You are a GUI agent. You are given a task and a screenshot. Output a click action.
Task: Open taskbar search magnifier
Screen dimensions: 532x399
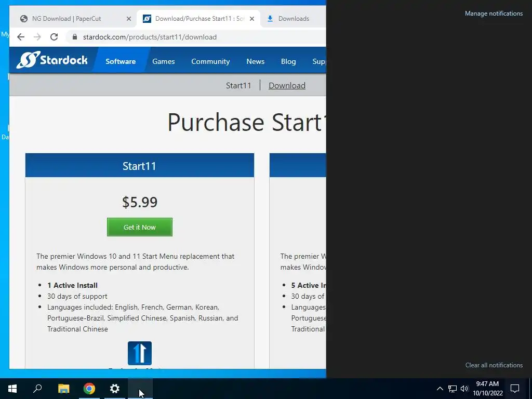click(x=37, y=389)
